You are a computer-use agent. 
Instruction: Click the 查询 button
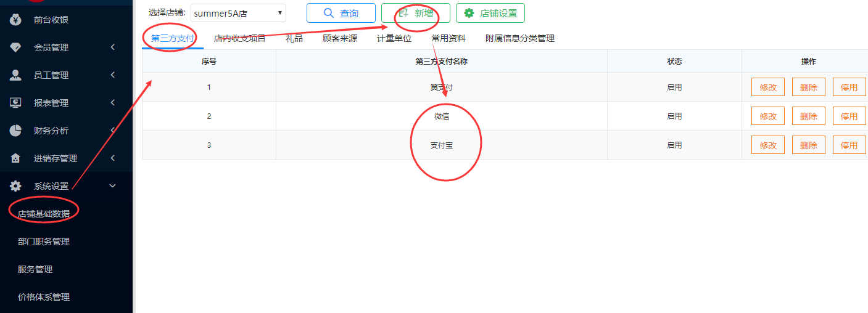point(341,13)
